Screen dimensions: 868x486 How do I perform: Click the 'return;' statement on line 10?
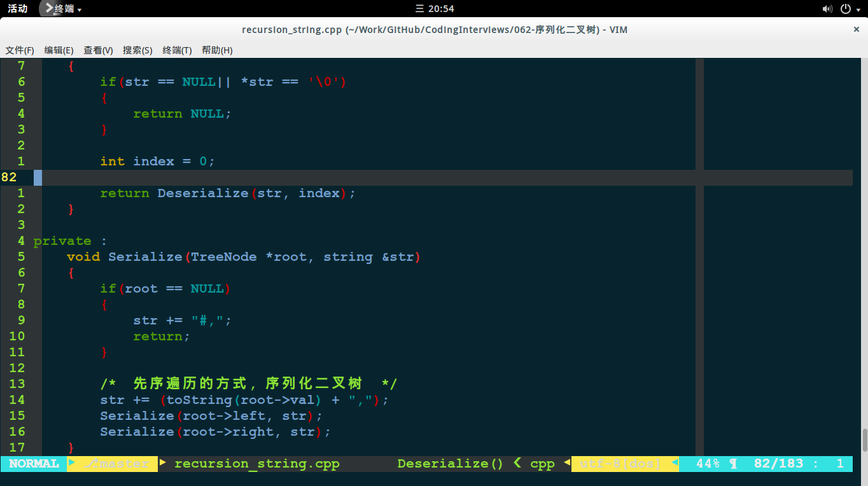[x=162, y=337]
